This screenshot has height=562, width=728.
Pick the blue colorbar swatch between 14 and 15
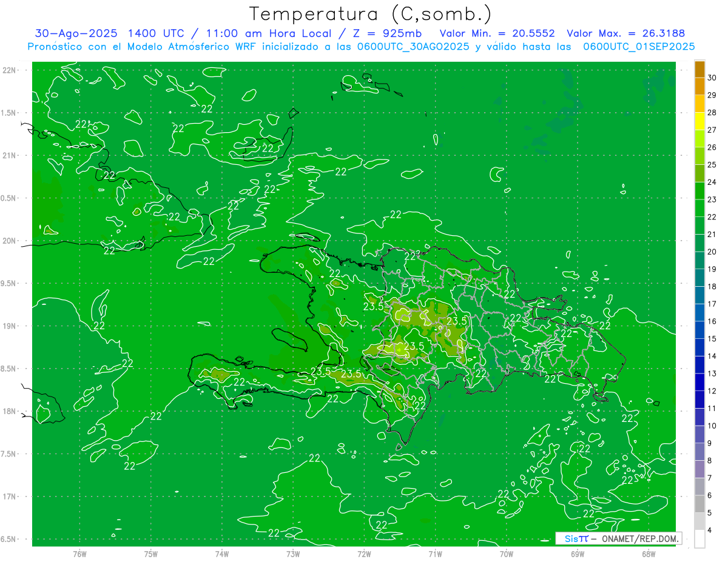(699, 347)
